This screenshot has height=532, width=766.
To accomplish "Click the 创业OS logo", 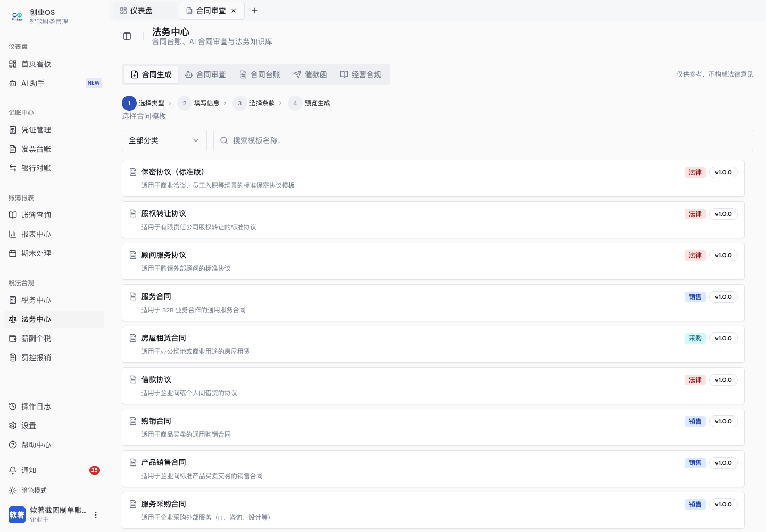I will click(17, 16).
